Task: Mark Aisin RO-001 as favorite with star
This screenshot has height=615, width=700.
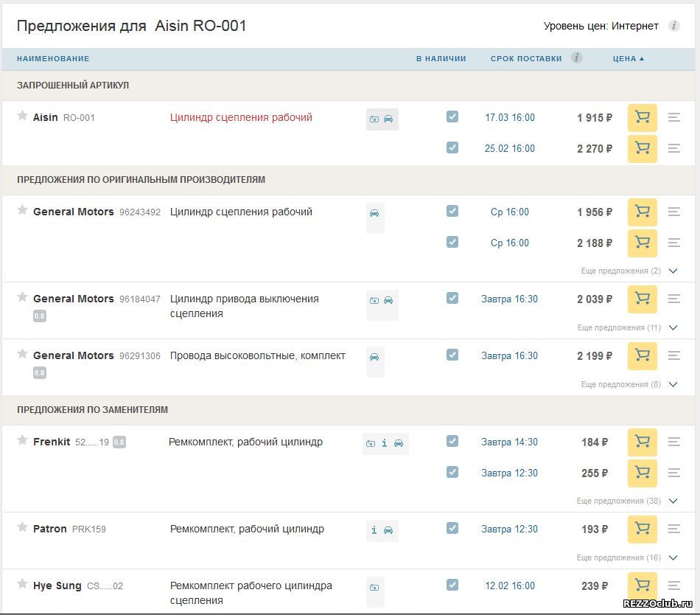Action: tap(22, 116)
